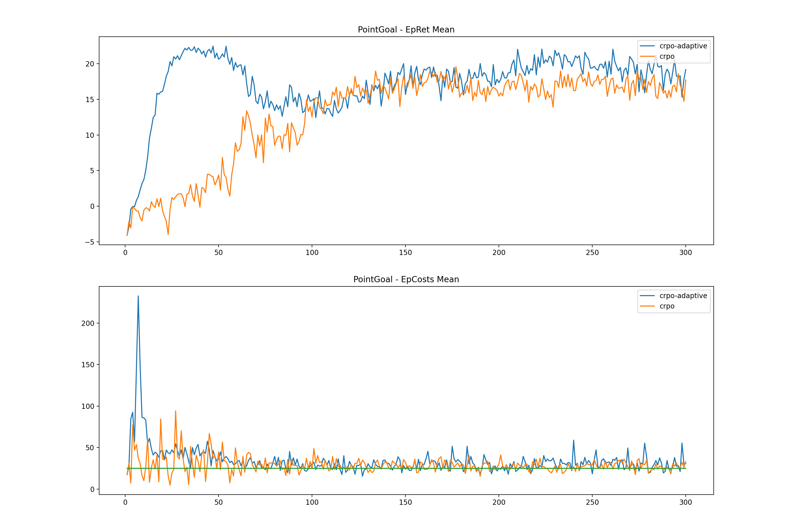Click the blue line swatch in top legend

click(647, 46)
